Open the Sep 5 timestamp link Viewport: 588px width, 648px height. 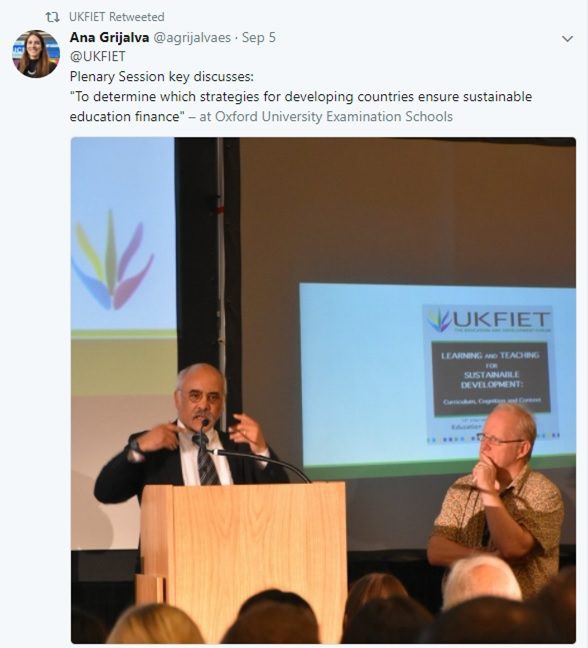coord(259,38)
